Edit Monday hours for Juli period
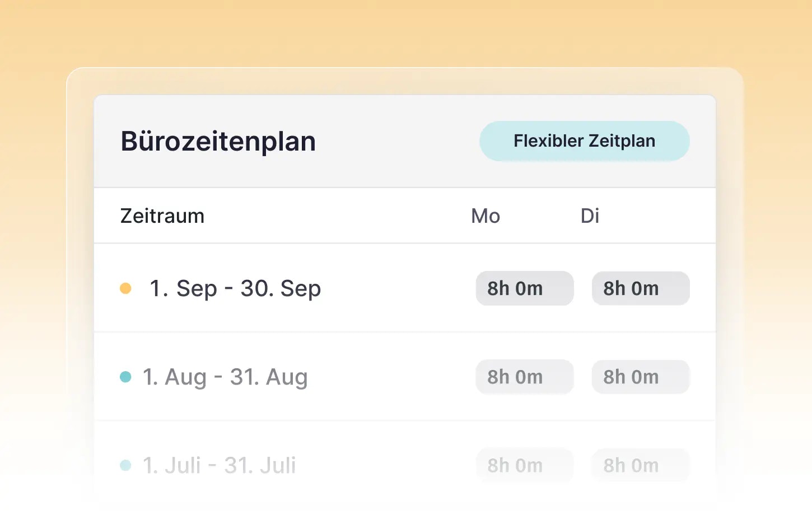 (525, 465)
